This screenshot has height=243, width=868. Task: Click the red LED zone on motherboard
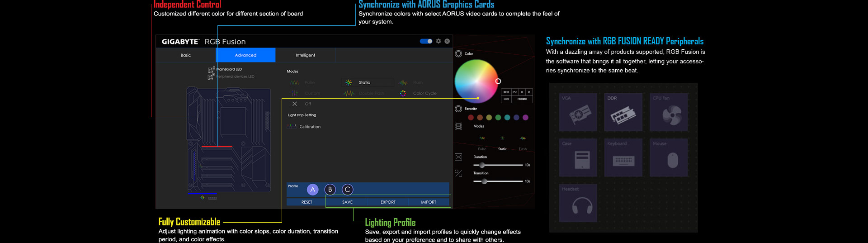(x=217, y=147)
